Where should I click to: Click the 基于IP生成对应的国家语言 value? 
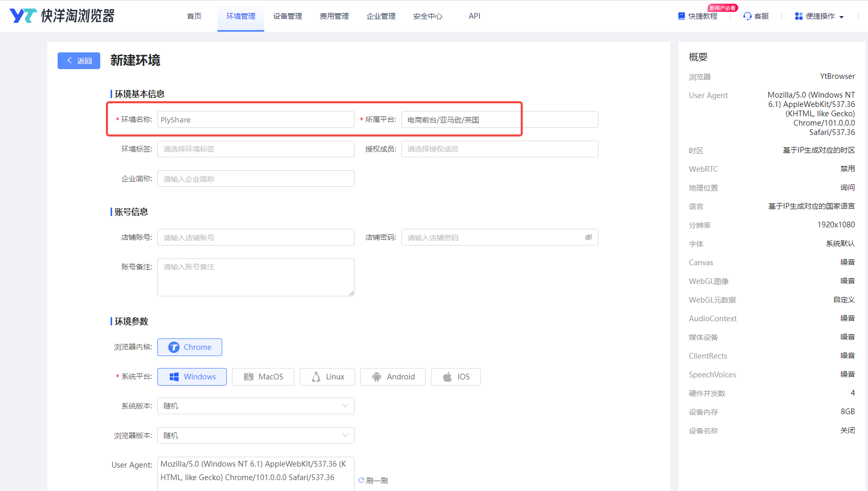[x=811, y=206]
